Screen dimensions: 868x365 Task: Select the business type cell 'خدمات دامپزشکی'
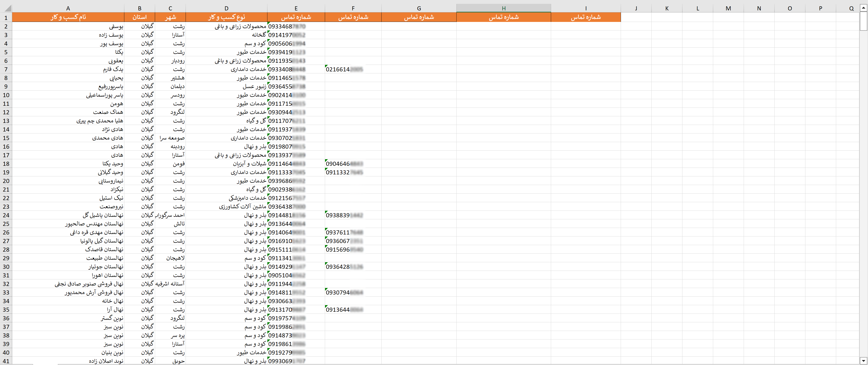[x=226, y=198]
